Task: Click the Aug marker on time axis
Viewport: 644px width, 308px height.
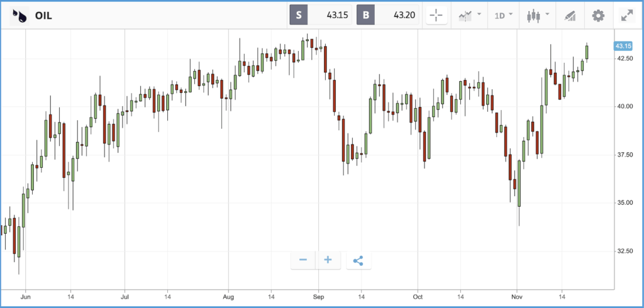Action: pos(228,297)
